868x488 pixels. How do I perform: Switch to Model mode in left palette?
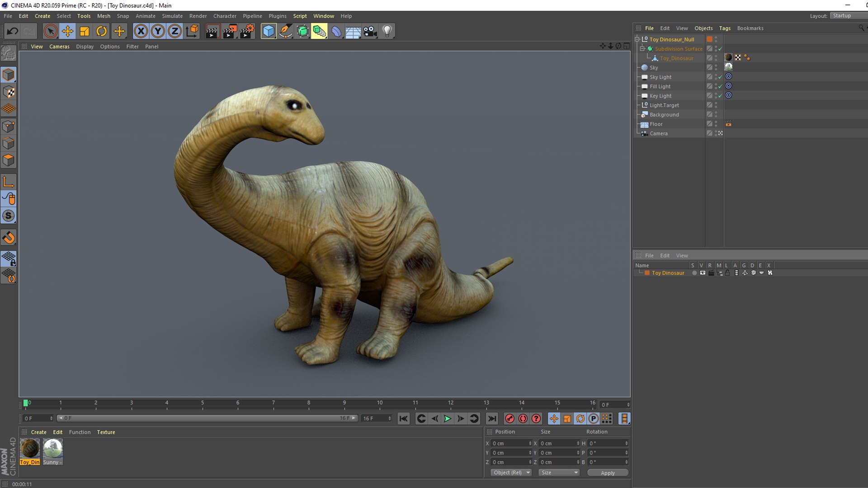[x=9, y=75]
